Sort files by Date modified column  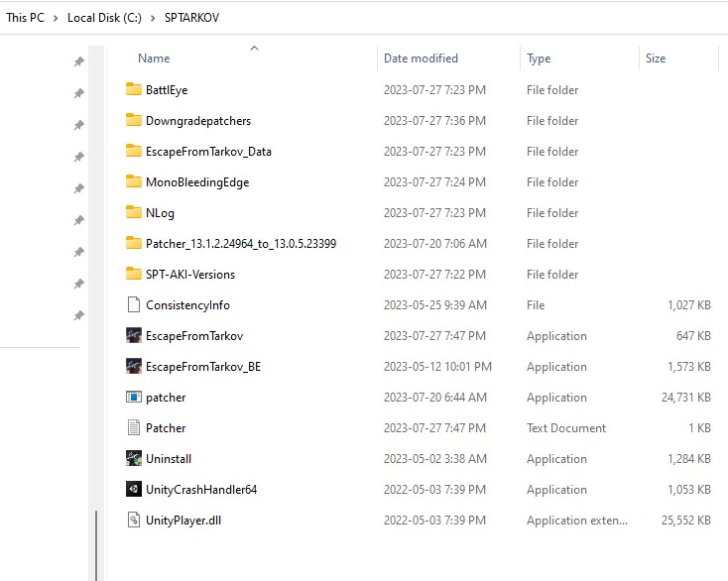421,58
